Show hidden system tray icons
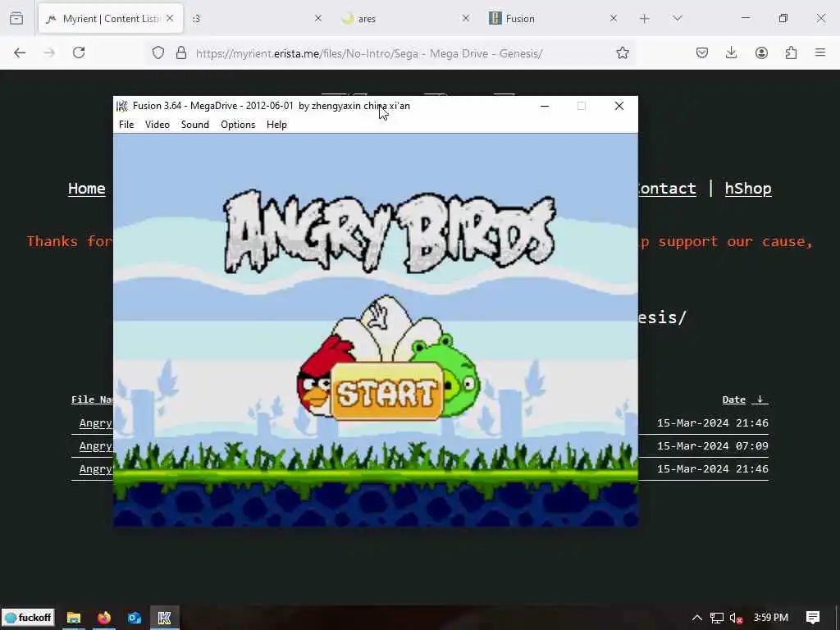 (697, 618)
